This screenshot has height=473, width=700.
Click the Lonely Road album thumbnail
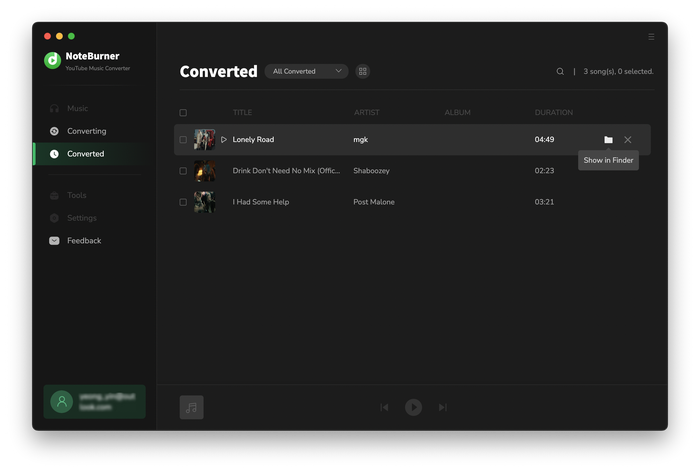(x=204, y=140)
